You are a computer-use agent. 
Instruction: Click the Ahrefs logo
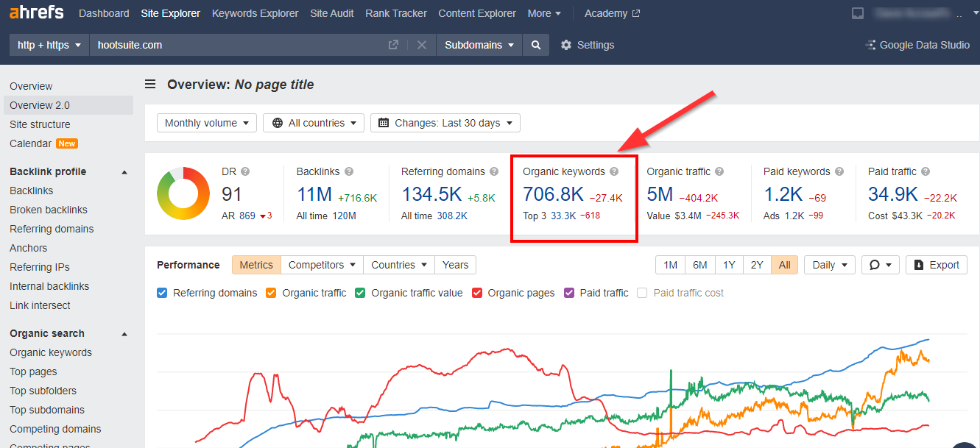pyautogui.click(x=37, y=13)
